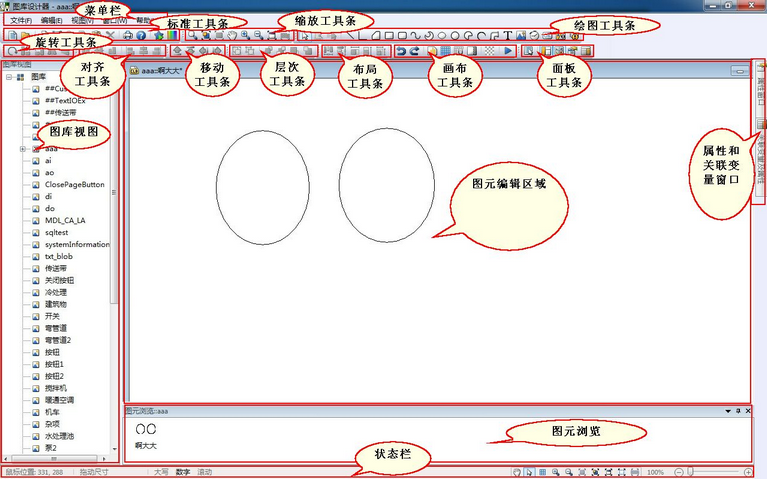The height and width of the screenshot is (479, 767).
Task: Open the 文件(F) menu
Action: pos(21,20)
